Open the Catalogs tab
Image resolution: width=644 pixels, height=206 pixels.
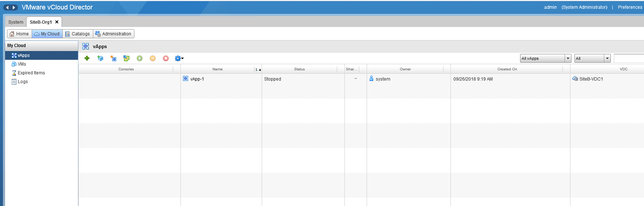point(78,34)
